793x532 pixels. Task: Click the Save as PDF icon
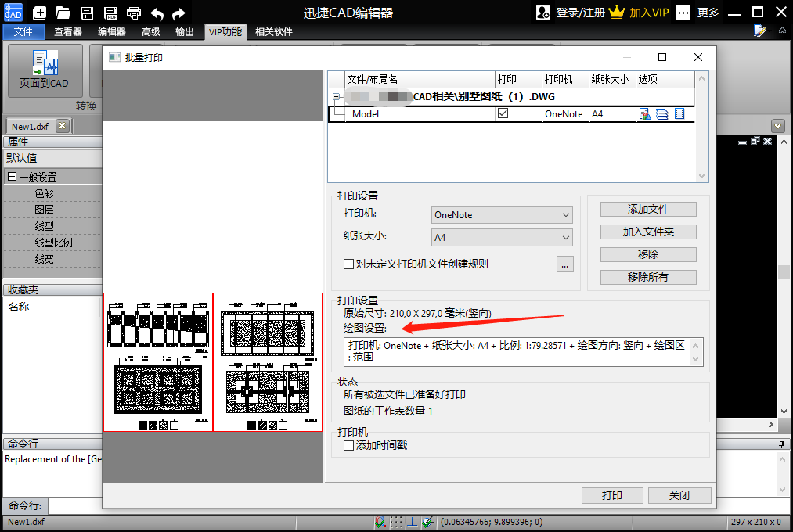110,13
